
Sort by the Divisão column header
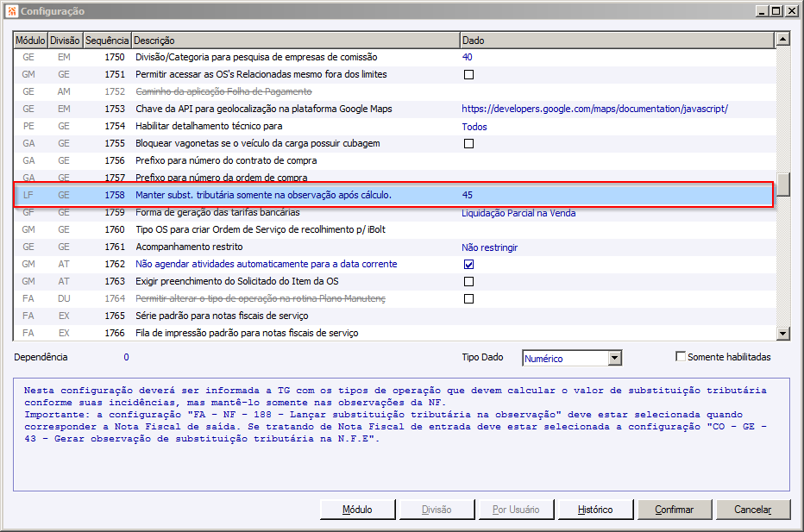tap(65, 40)
